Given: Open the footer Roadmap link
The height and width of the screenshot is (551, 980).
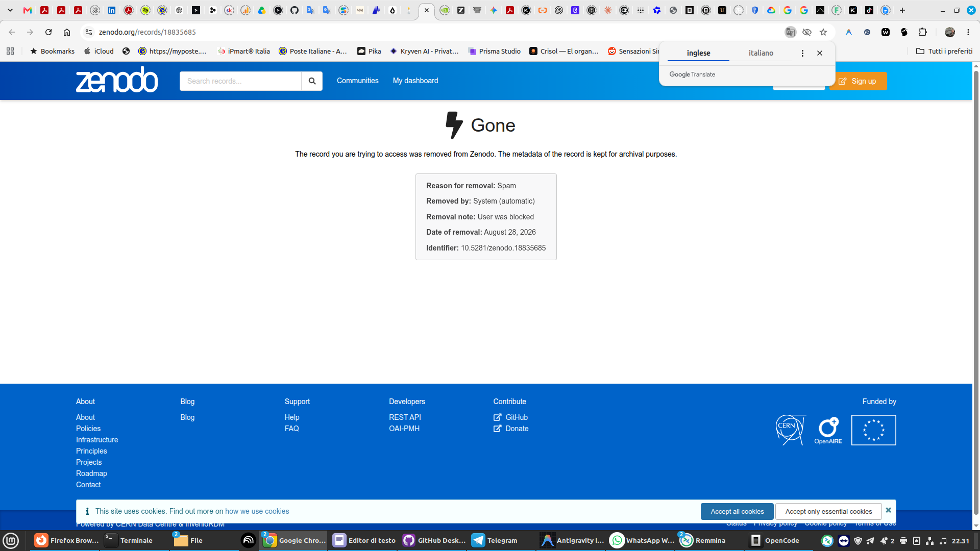Looking at the screenshot, I should click(91, 473).
